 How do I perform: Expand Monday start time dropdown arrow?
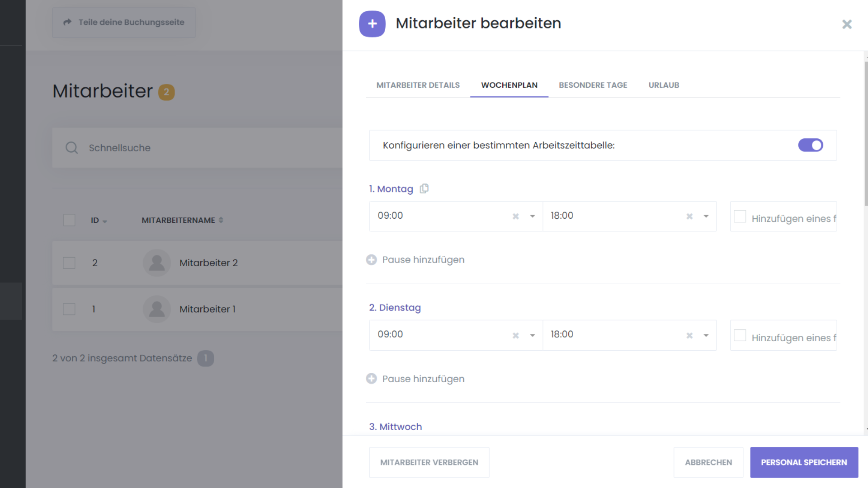click(533, 216)
